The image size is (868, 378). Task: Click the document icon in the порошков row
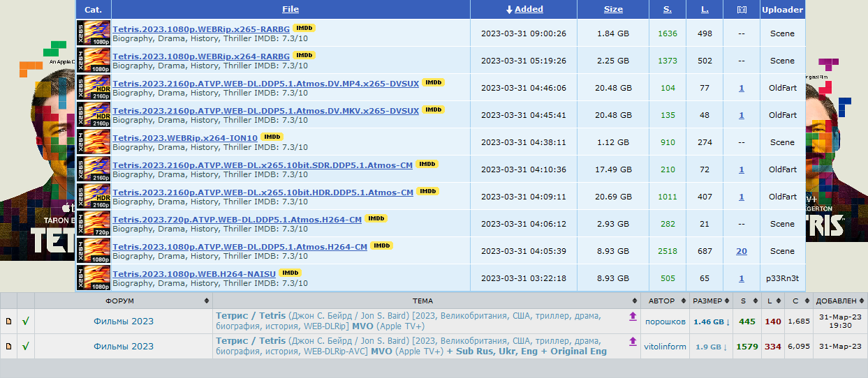point(8,322)
